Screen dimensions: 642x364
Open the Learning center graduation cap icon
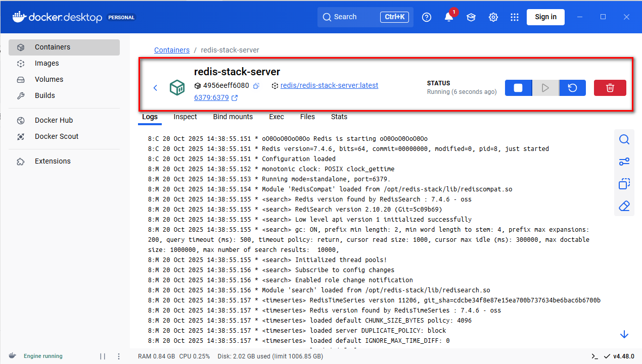point(471,17)
